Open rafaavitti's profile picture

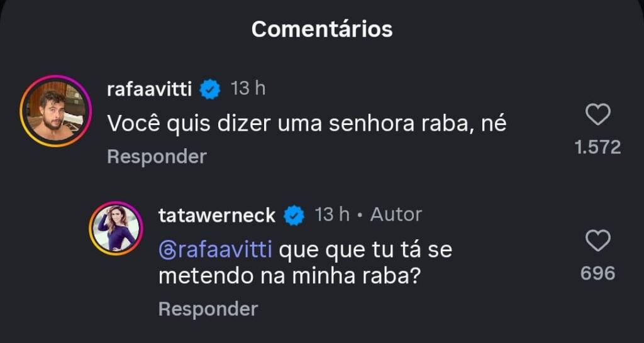point(56,111)
